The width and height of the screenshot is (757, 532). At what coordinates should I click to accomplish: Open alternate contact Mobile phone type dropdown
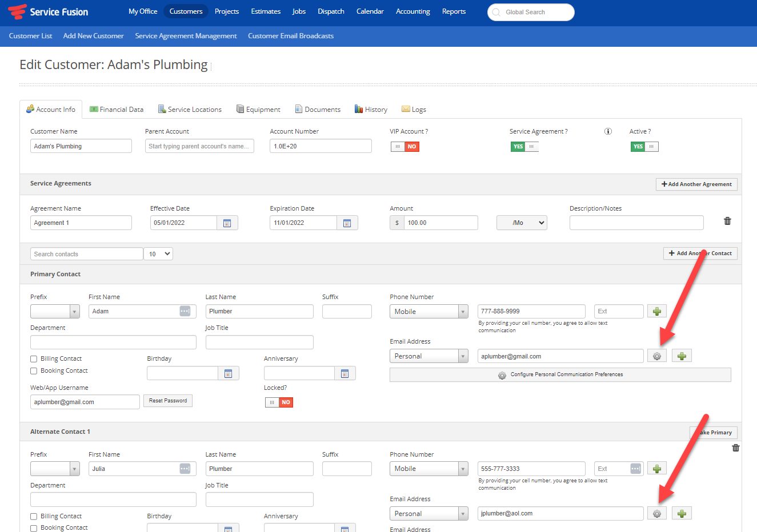429,469
